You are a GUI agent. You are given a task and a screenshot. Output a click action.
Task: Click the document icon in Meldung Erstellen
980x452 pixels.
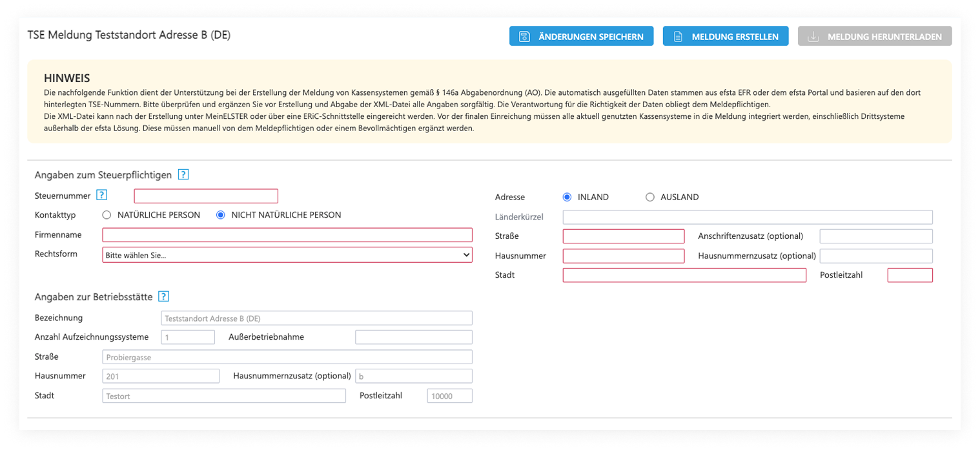coord(678,37)
